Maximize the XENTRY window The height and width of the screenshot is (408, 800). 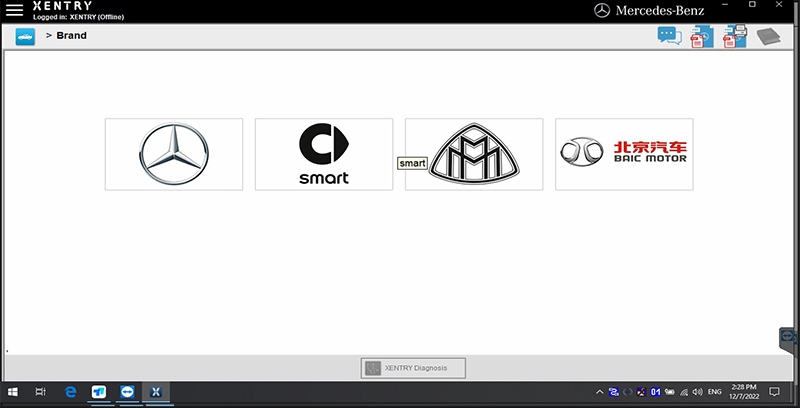coord(752,4)
